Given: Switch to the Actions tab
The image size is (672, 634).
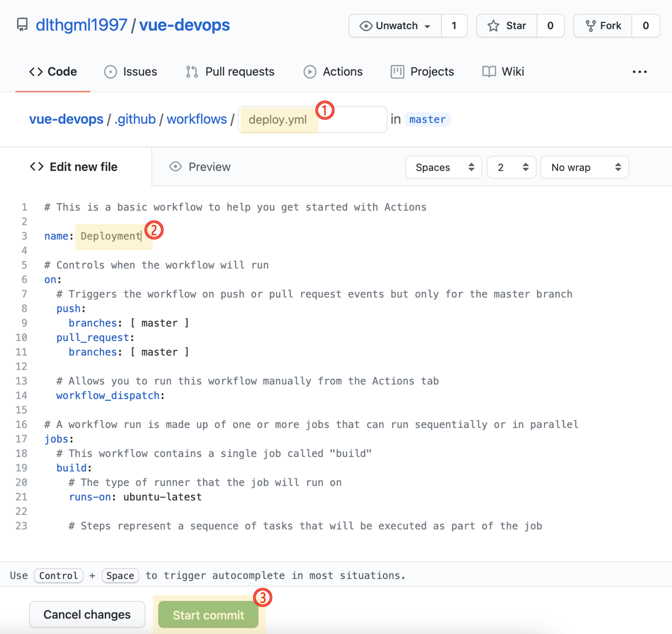Looking at the screenshot, I should (x=333, y=72).
